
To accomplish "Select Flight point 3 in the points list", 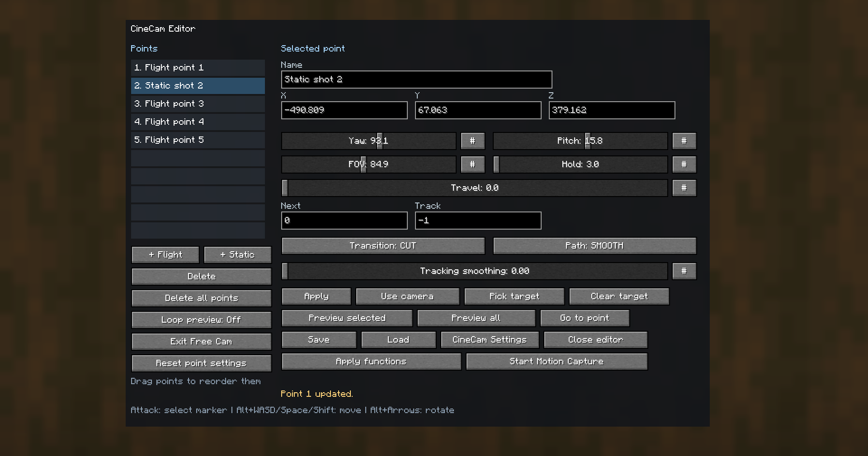I will coord(198,104).
